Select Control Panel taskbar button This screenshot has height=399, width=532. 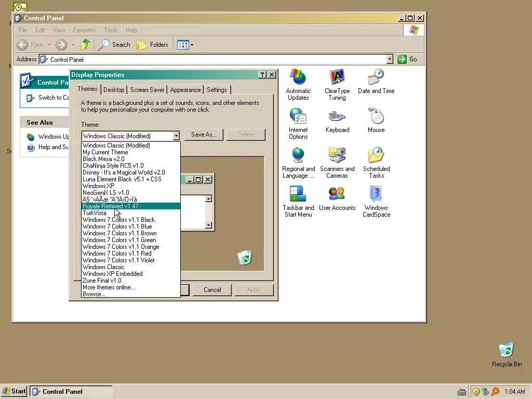(x=71, y=391)
